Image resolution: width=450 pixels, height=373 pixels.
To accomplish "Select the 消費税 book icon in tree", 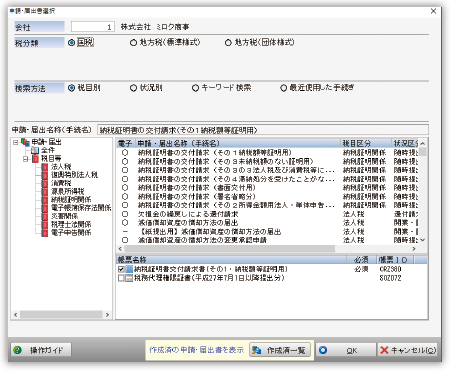I will coord(45,183).
